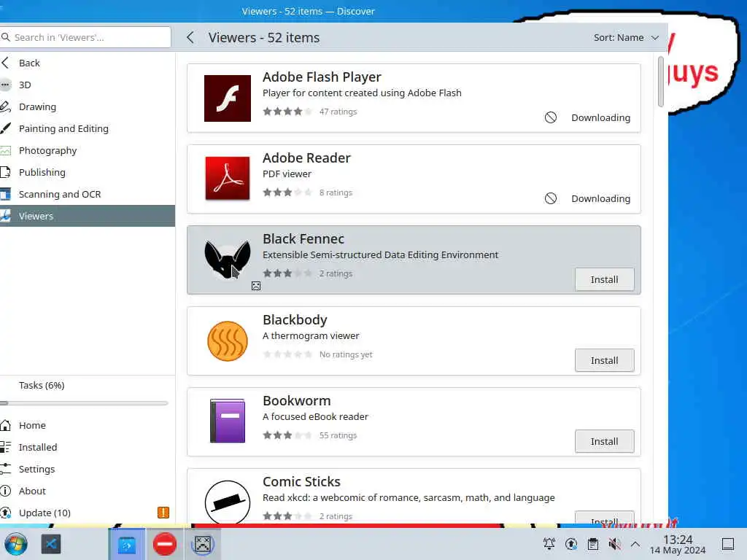Open the start menu orb in taskbar
This screenshot has width=747, height=560.
pos(16,544)
